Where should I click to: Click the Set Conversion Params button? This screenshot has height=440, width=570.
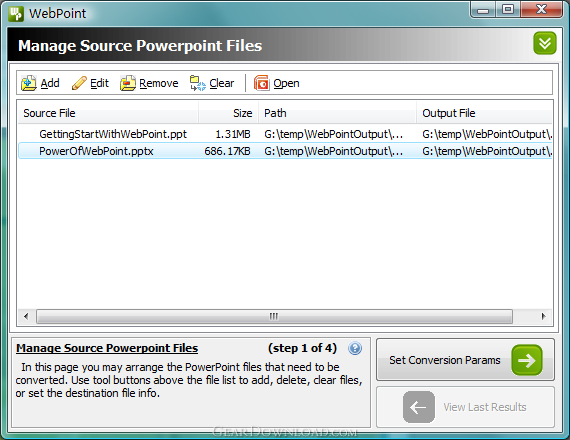point(465,360)
